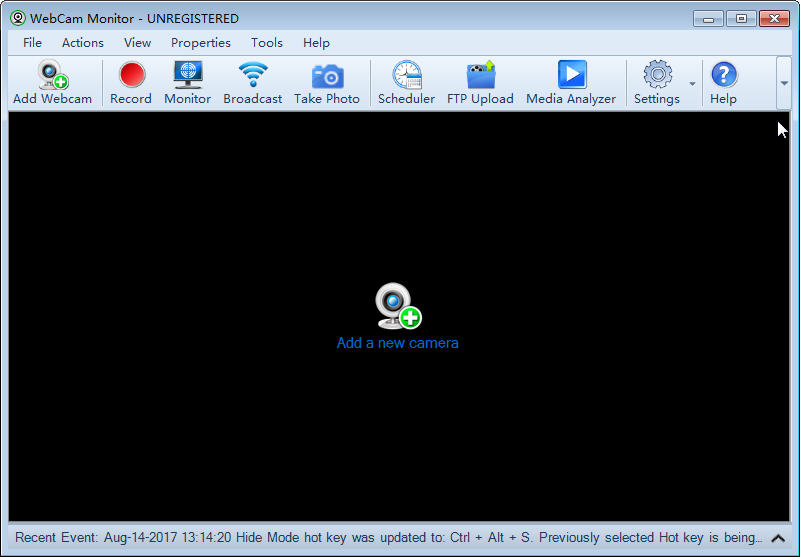Expand the Settings dropdown arrow
The image size is (800, 557).
(x=692, y=84)
